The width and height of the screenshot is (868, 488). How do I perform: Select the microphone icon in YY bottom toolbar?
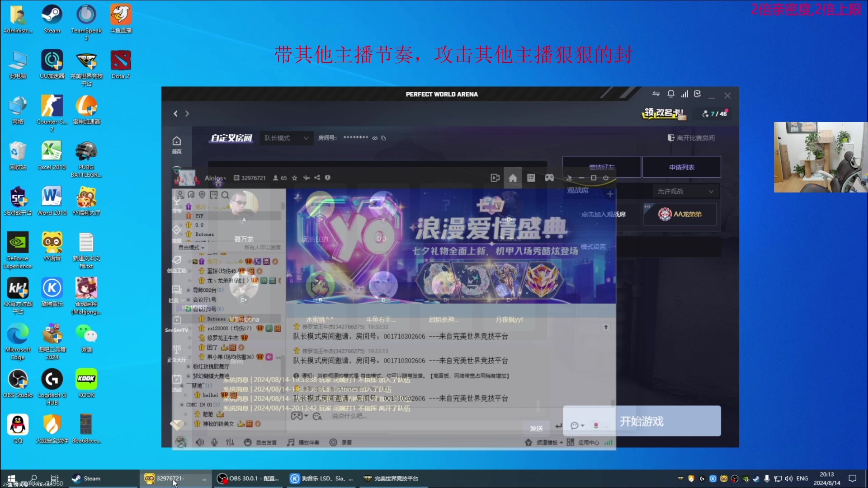(x=214, y=442)
